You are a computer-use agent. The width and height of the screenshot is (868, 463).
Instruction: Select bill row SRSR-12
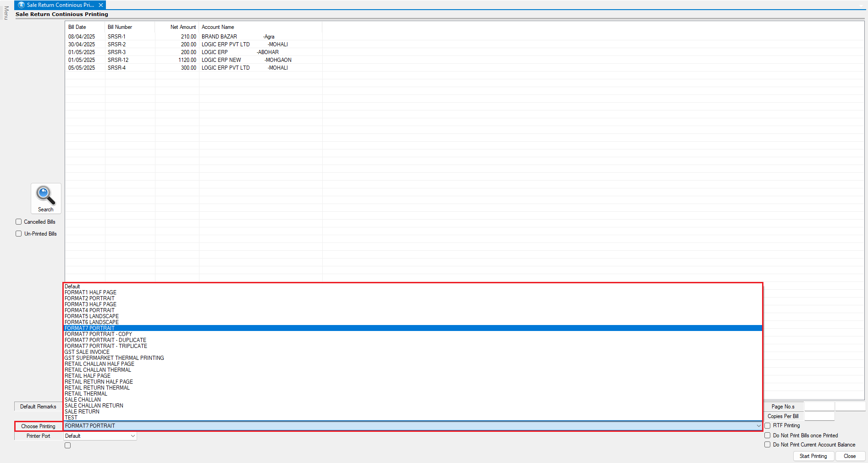(118, 60)
